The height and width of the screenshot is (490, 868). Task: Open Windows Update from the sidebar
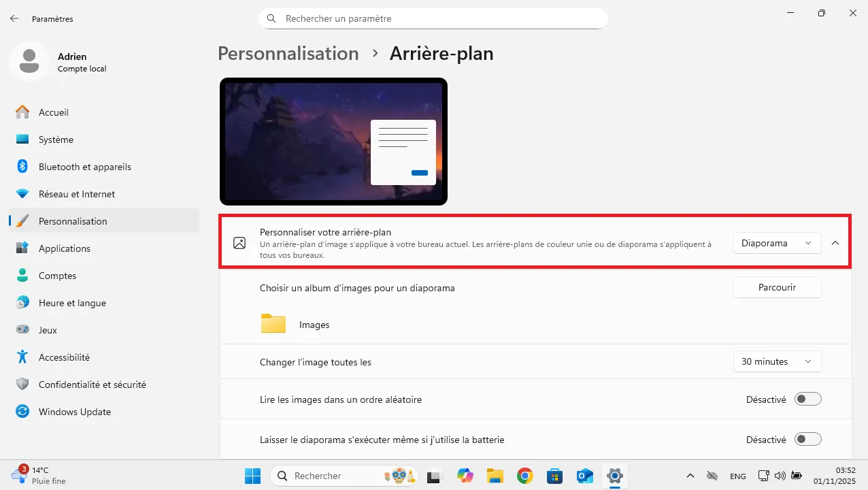(75, 412)
